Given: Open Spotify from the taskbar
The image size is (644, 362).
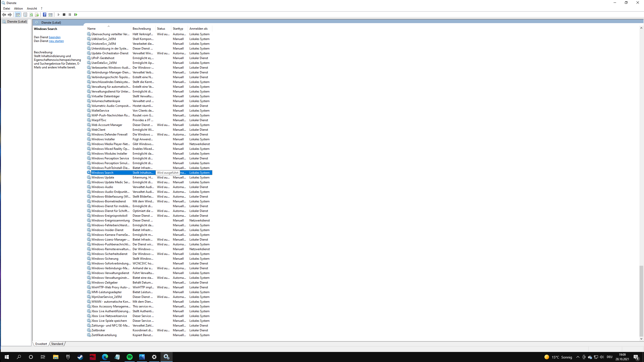Looking at the screenshot, I should [129, 357].
